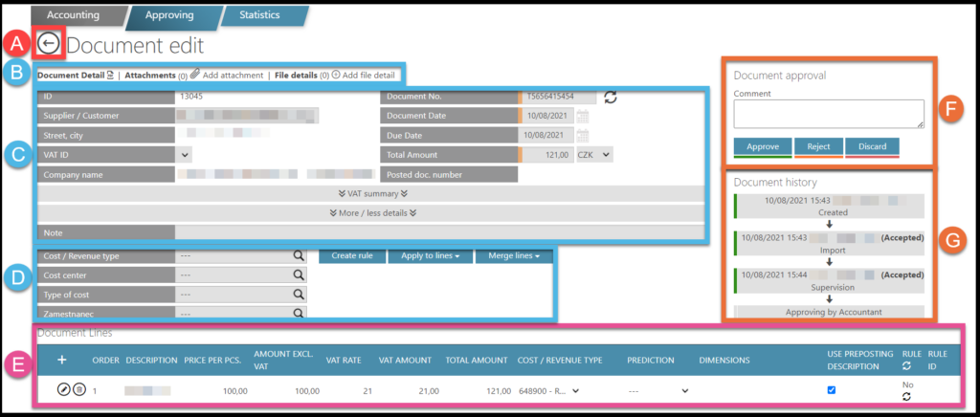Viewport: 980px width, 417px height.
Task: Click the DIMENSIONS column header
Action: [x=724, y=361]
